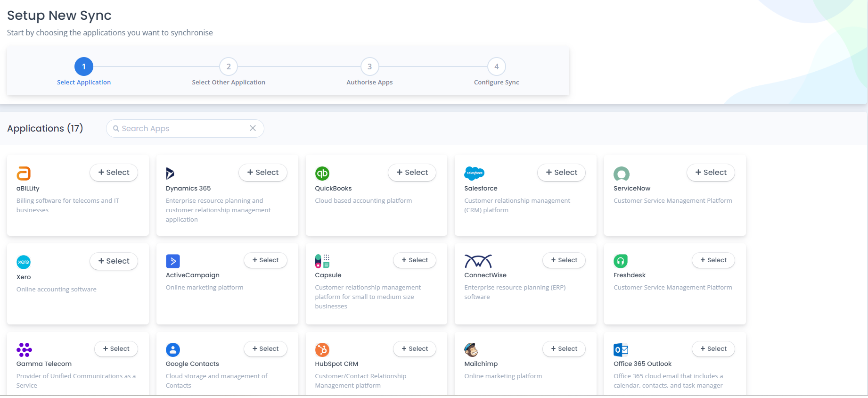Go to step 2 Select Other Application
This screenshot has height=398, width=868.
pyautogui.click(x=229, y=66)
